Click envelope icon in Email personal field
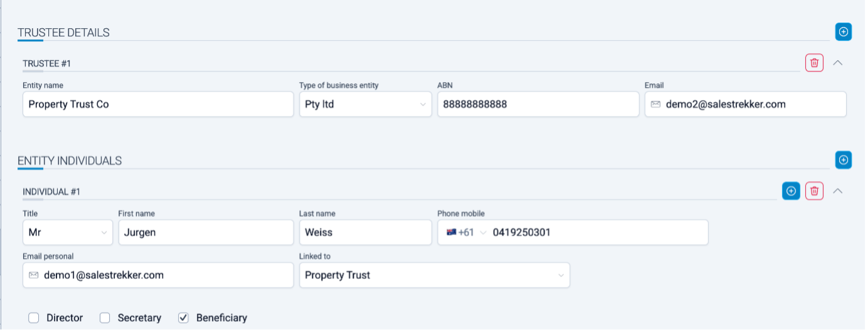Viewport: 868px width, 331px height. (34, 275)
